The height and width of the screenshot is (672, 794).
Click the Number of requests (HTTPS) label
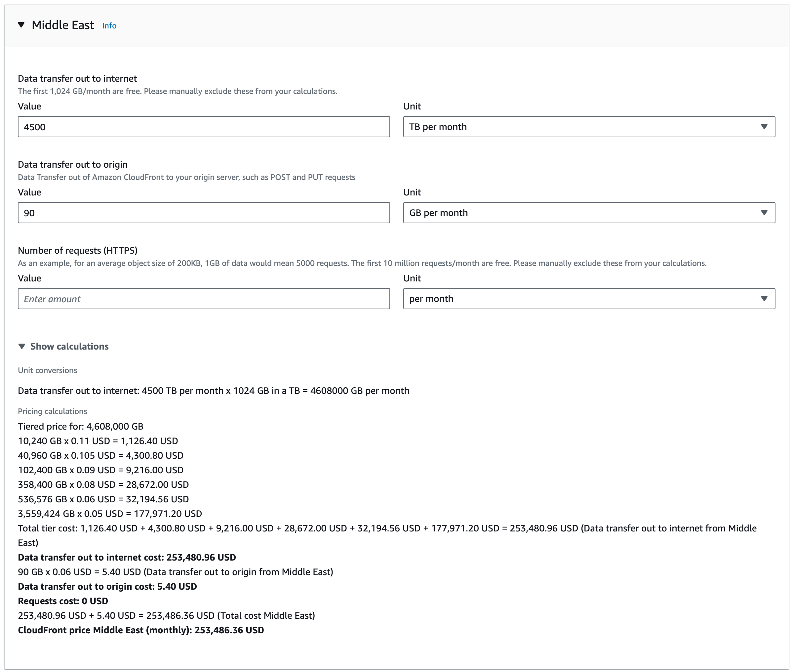pyautogui.click(x=78, y=251)
